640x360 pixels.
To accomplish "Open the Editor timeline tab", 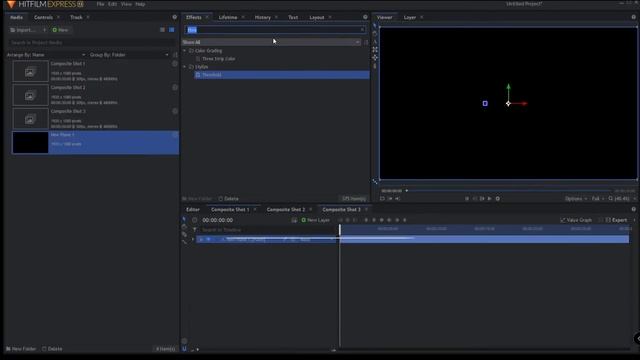I will [193, 209].
